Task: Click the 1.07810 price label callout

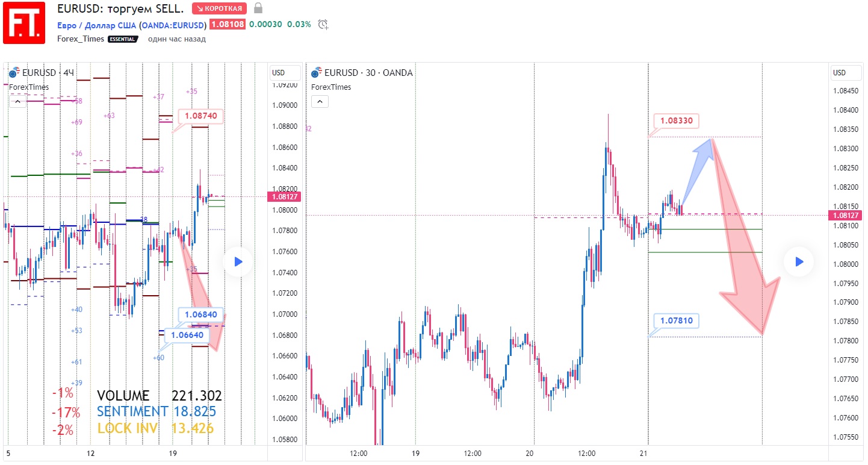Action: (x=677, y=321)
